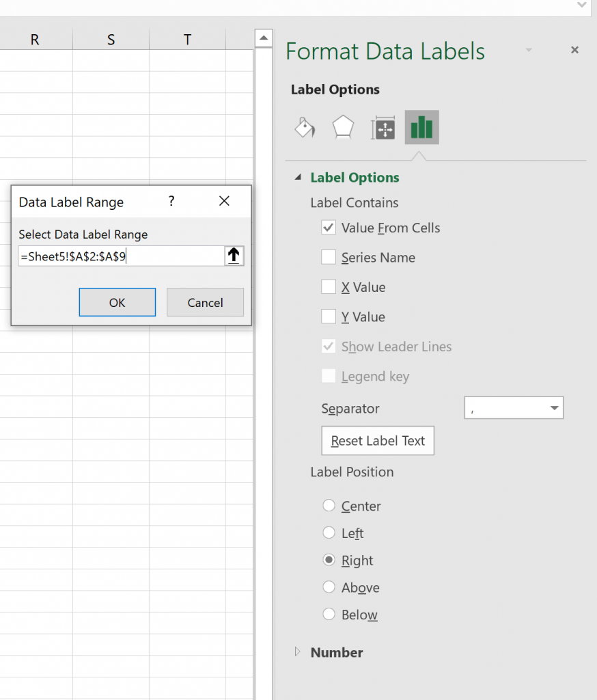
Task: Select the Center label position
Action: [329, 506]
